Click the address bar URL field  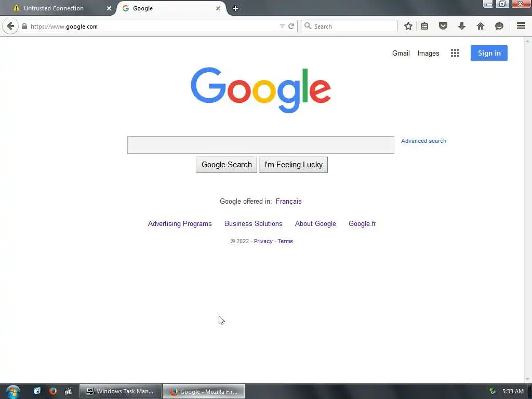[153, 26]
